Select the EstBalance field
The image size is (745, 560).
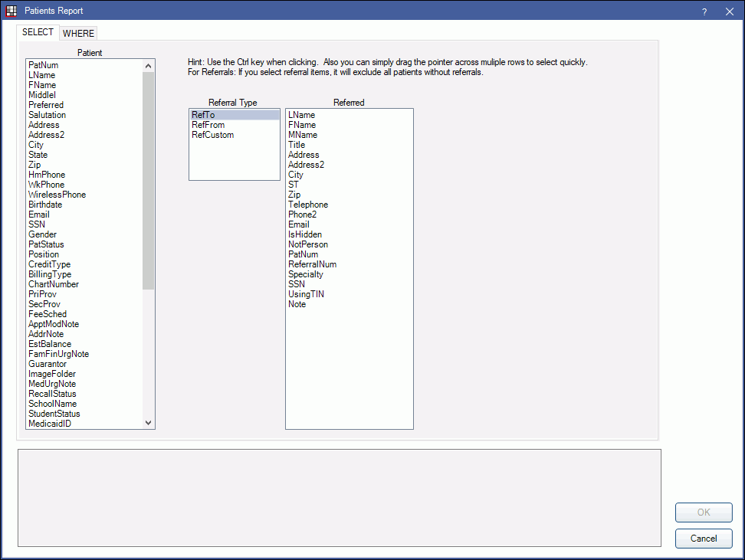pos(84,345)
